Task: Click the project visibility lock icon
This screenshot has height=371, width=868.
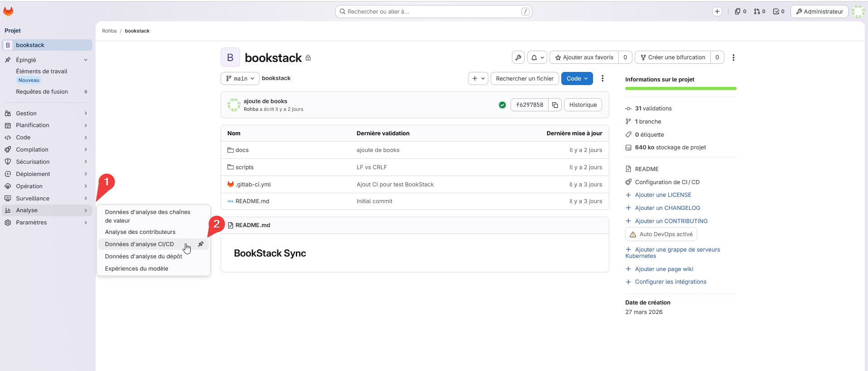Action: 308,58
